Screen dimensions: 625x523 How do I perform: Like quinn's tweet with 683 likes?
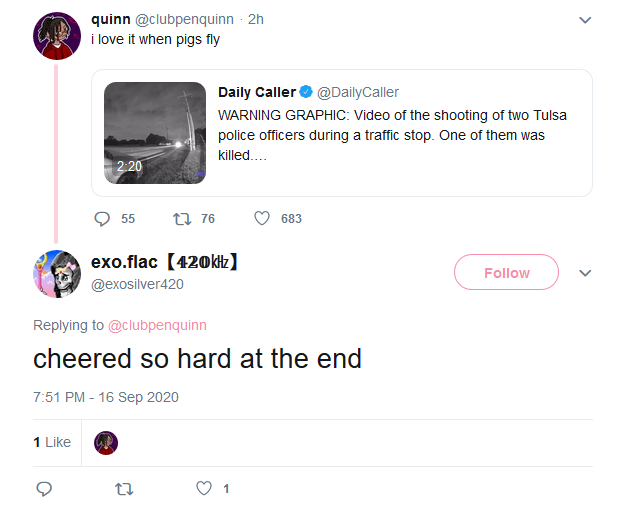[262, 218]
